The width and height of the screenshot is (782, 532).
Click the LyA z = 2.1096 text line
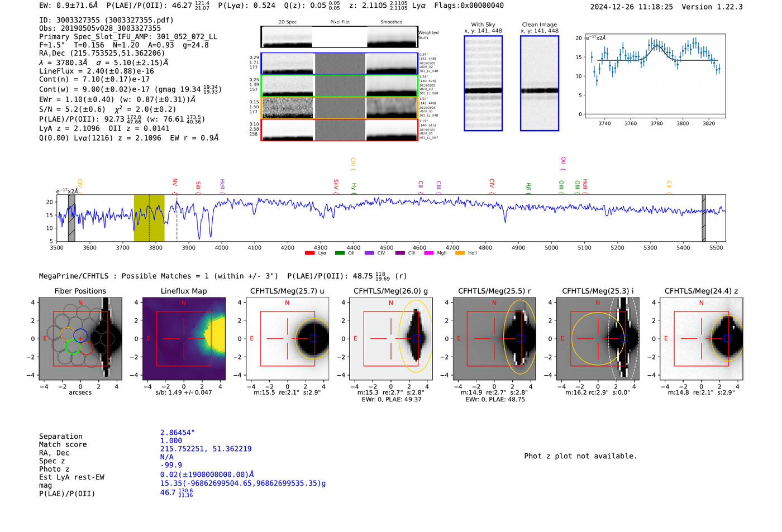click(70, 128)
